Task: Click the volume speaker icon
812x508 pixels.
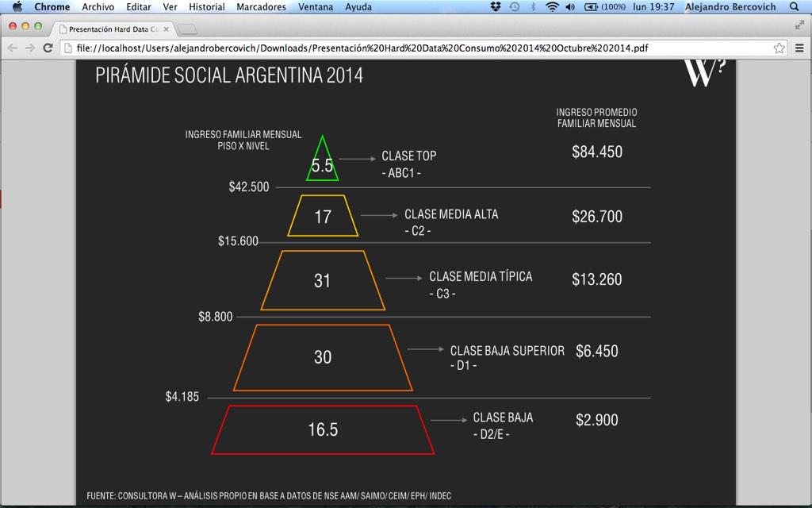Action: pos(570,6)
